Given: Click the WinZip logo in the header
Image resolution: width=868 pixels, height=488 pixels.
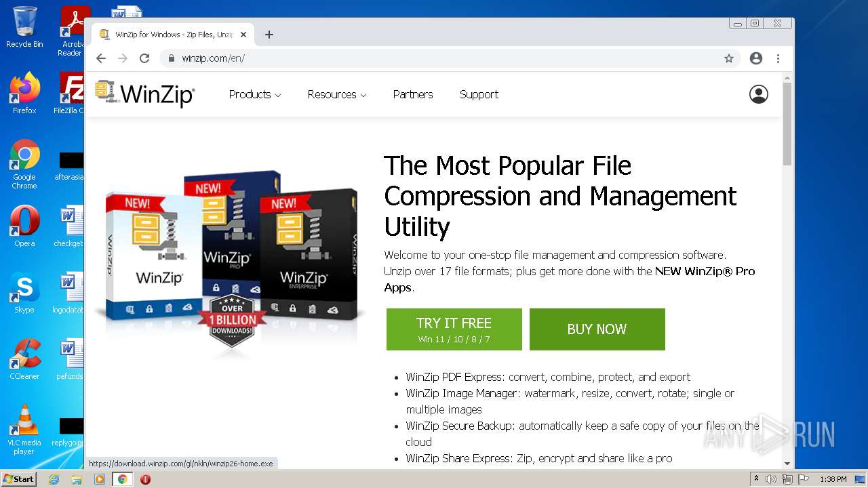Looking at the screenshot, I should pos(144,94).
